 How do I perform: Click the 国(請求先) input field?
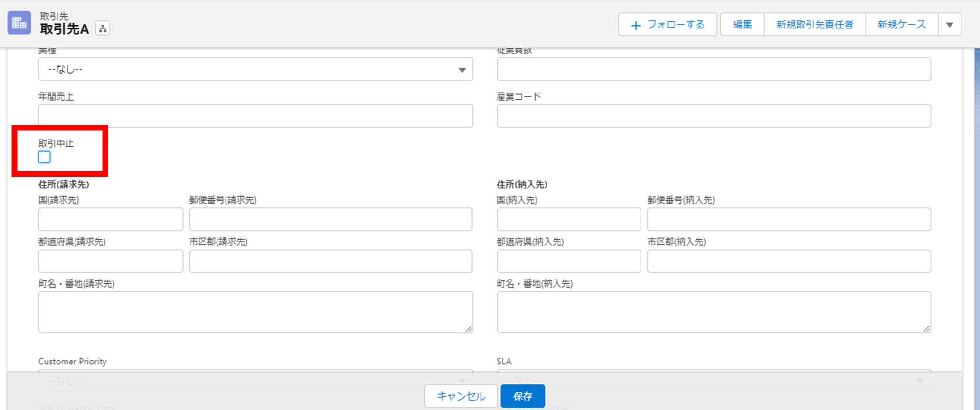(x=111, y=219)
